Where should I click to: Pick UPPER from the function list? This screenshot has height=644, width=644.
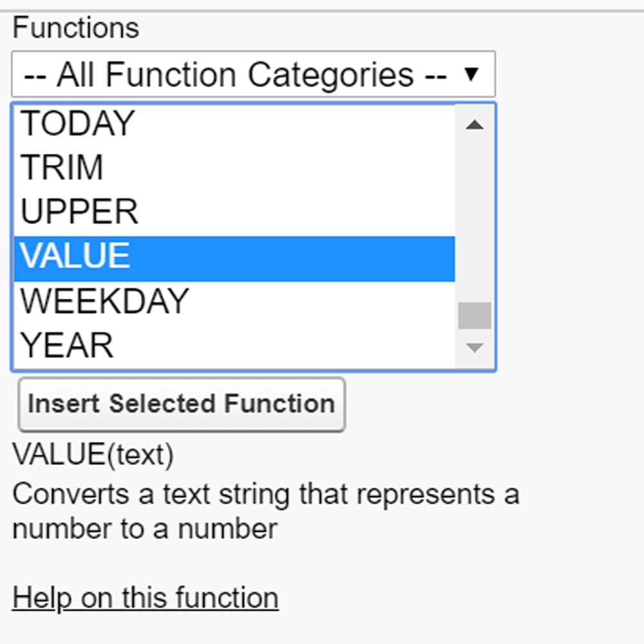tap(79, 213)
